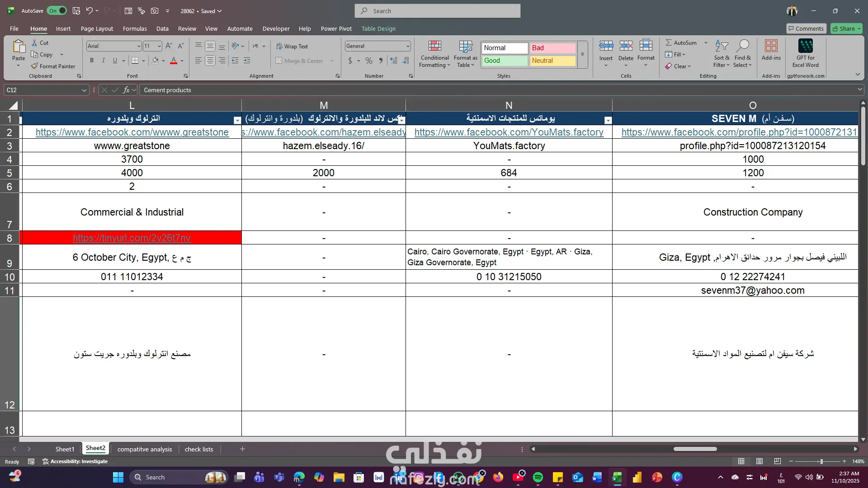The height and width of the screenshot is (488, 868).
Task: Open the Formulas ribbon tab
Action: 135,28
